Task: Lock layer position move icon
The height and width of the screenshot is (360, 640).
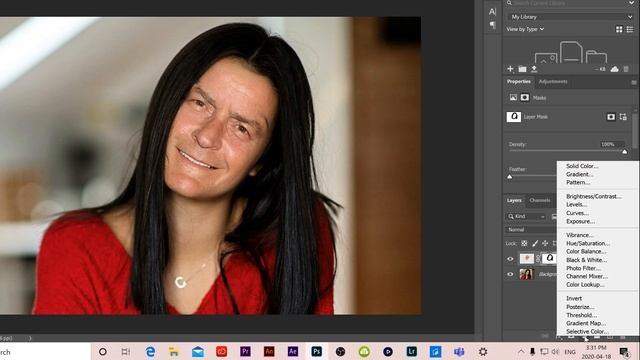Action: click(x=545, y=243)
